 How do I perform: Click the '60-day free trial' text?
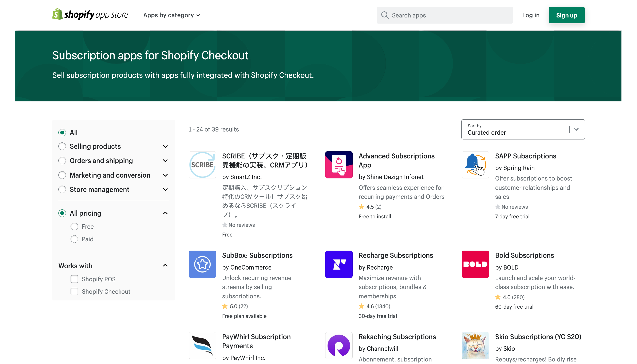[514, 307]
